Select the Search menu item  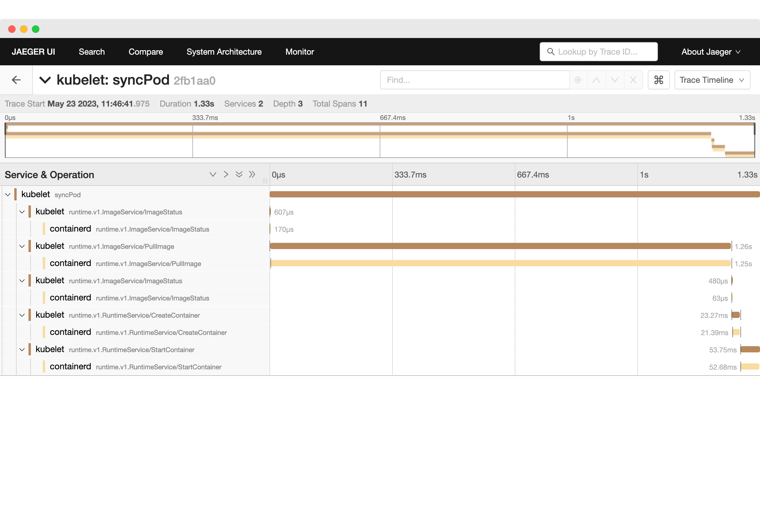[x=92, y=52]
